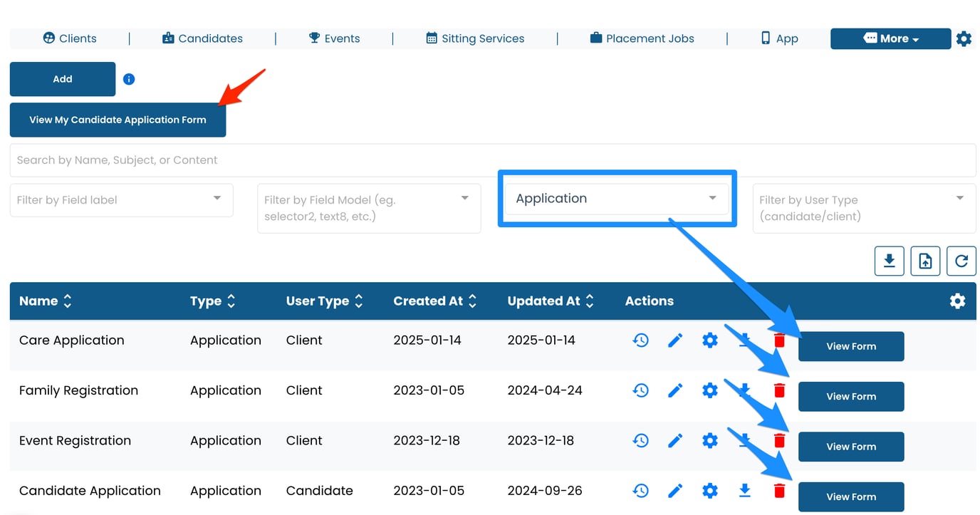The image size is (980, 515).
Task: Delete the Care Application form
Action: [x=779, y=340]
